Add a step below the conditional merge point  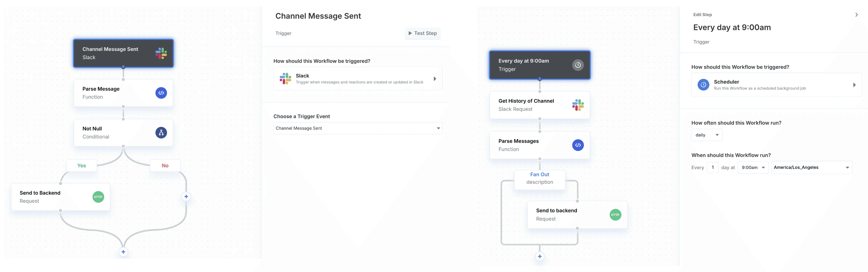tap(123, 252)
